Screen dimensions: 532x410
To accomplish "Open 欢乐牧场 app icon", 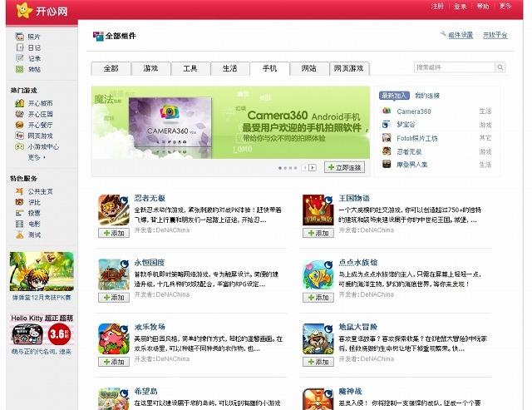I will [x=114, y=338].
